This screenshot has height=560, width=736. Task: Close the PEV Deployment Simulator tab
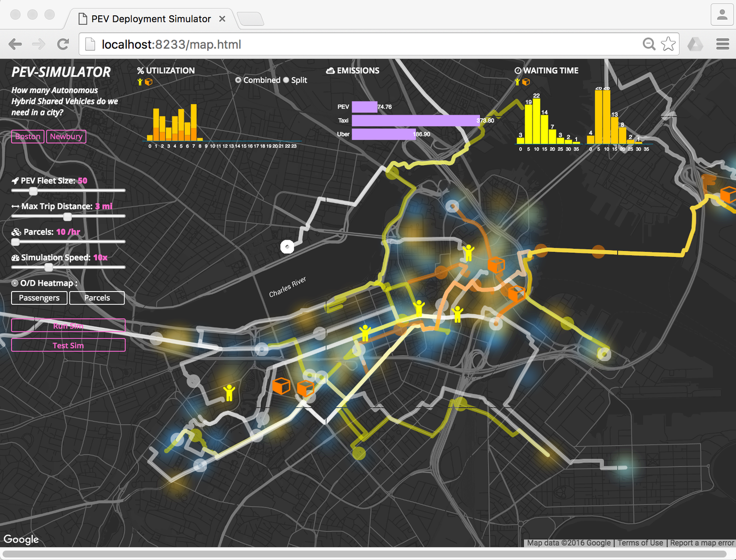(x=222, y=19)
